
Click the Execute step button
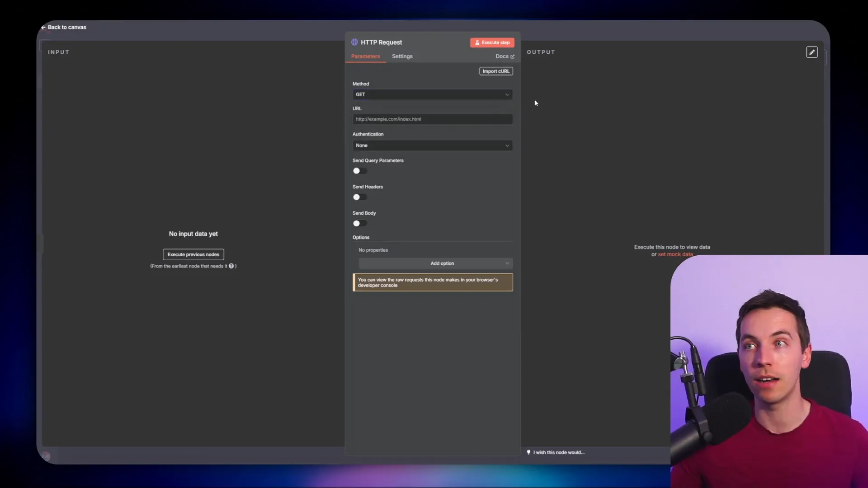click(492, 42)
